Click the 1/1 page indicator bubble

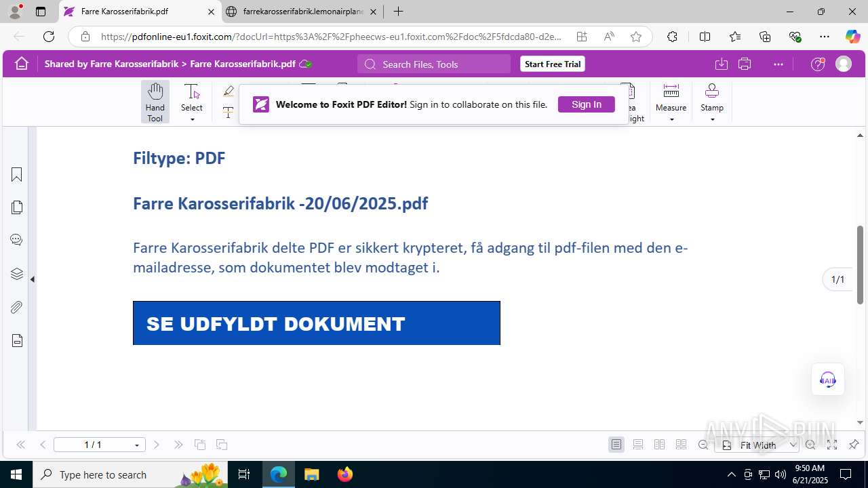(x=837, y=279)
